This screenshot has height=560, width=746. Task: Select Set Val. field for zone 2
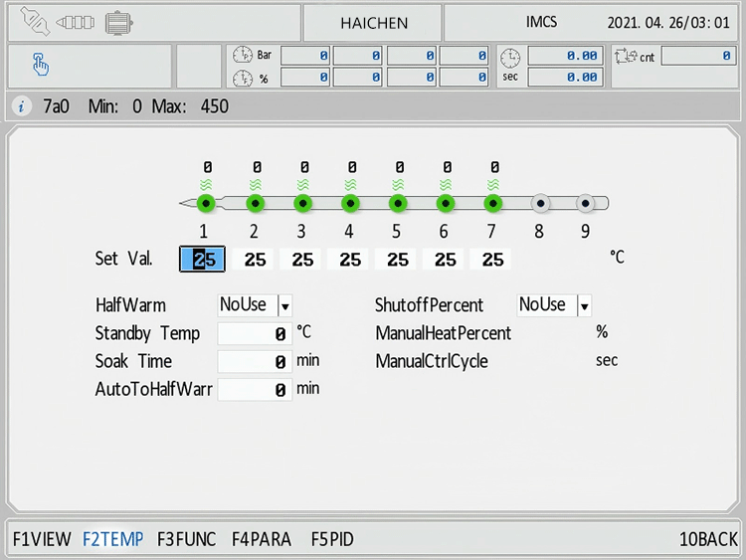(x=254, y=260)
